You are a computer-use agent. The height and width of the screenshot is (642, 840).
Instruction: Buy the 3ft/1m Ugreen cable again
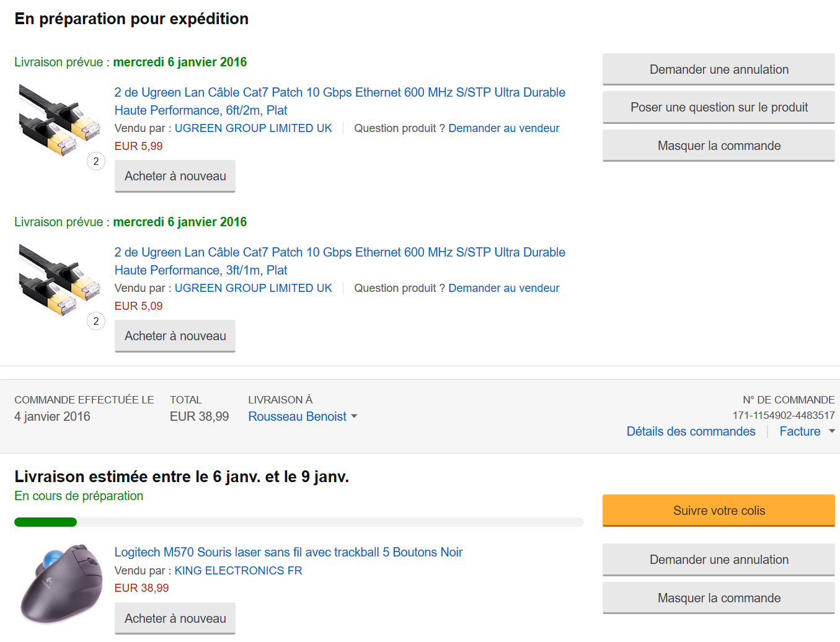pyautogui.click(x=175, y=336)
